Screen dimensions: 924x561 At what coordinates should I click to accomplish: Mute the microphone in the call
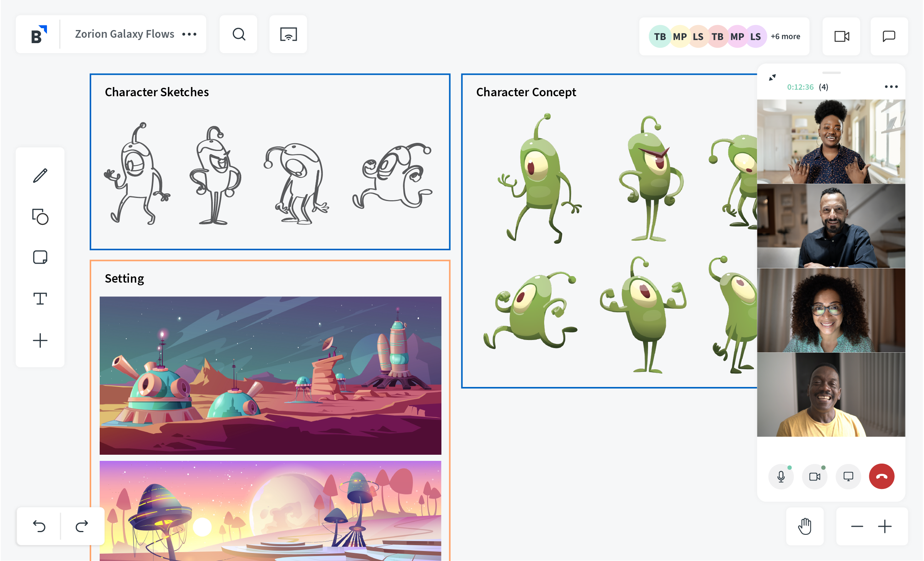(781, 476)
